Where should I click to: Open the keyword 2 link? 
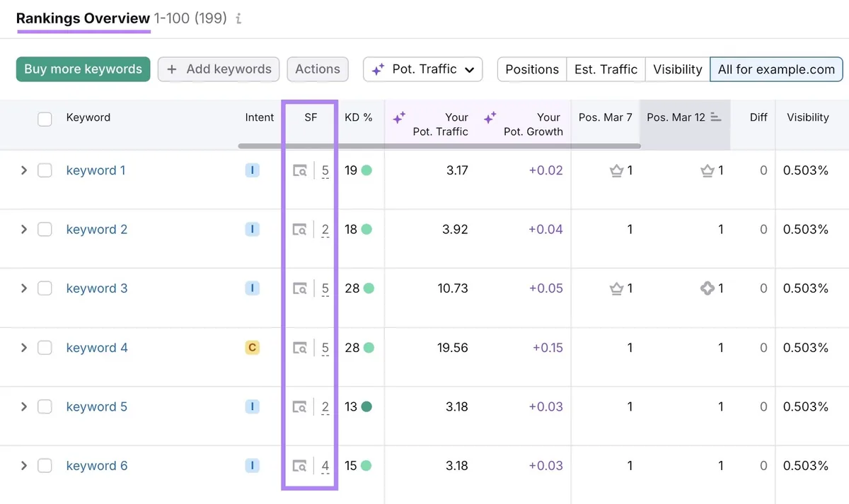(97, 230)
